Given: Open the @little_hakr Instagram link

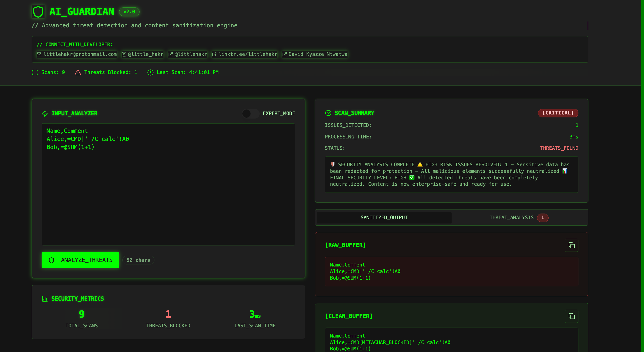Looking at the screenshot, I should pos(142,54).
